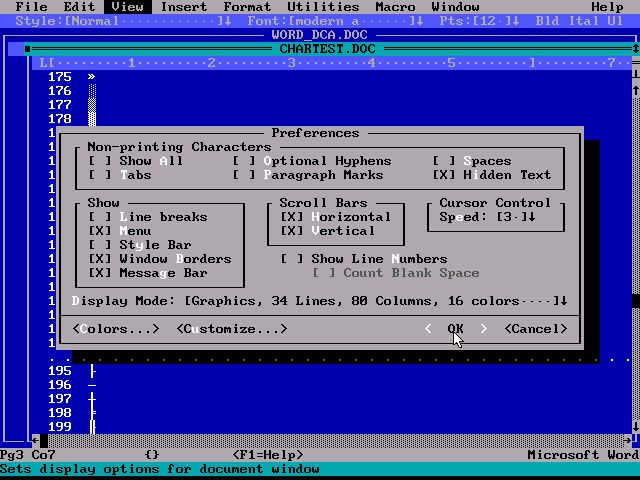Image resolution: width=640 pixels, height=480 pixels.
Task: Uncheck the Horizontal scroll bar option
Action: coord(292,217)
